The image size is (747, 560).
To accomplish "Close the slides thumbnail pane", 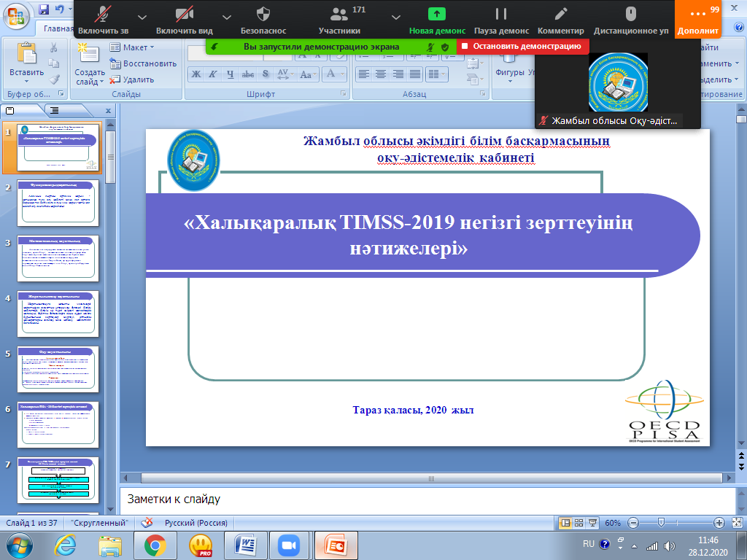I will 108,111.
